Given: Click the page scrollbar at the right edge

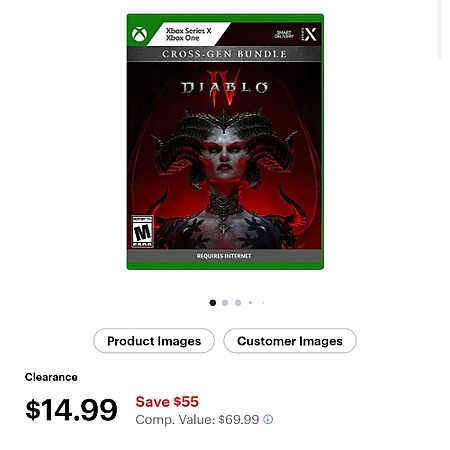Looking at the screenshot, I should [x=440, y=29].
